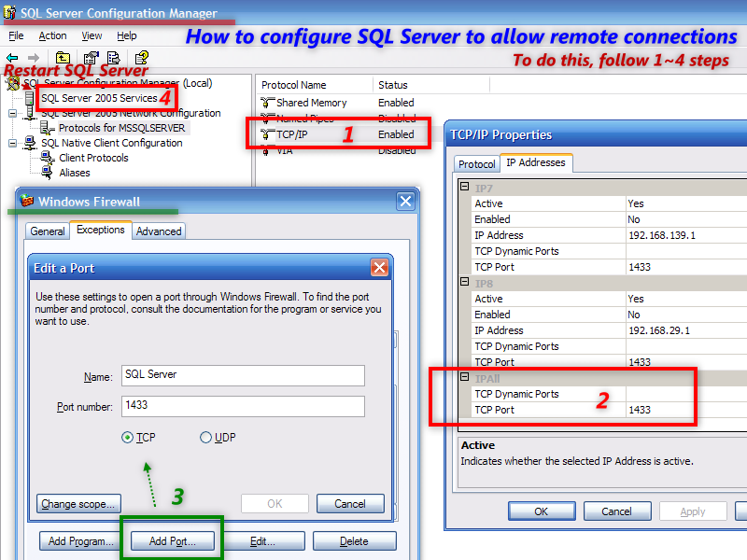Click the Windows Firewall title icon

[x=27, y=201]
